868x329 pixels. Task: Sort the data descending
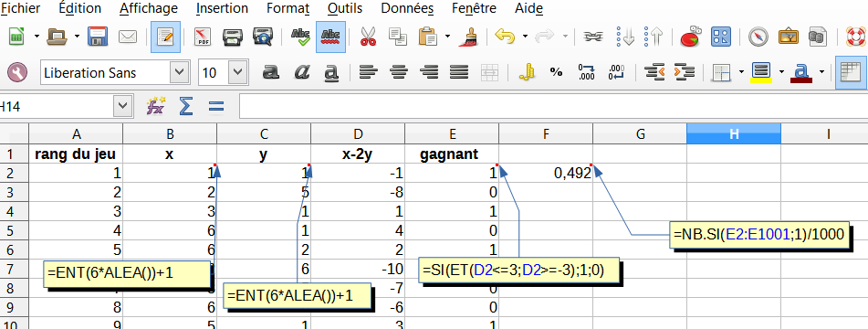click(x=654, y=37)
